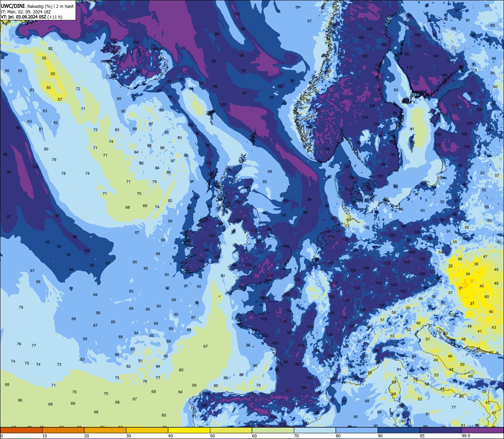Click the "VT: þri. 03.09.2024 05Z" line
Image resolution: width=504 pixels, height=439 pixels.
[23, 17]
